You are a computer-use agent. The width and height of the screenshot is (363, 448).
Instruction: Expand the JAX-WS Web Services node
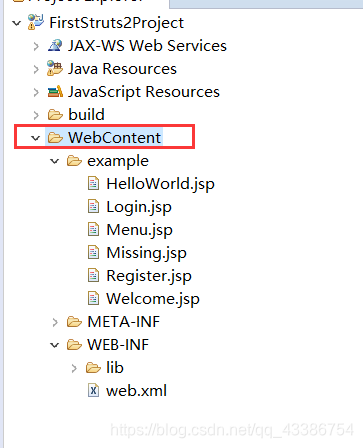36,46
